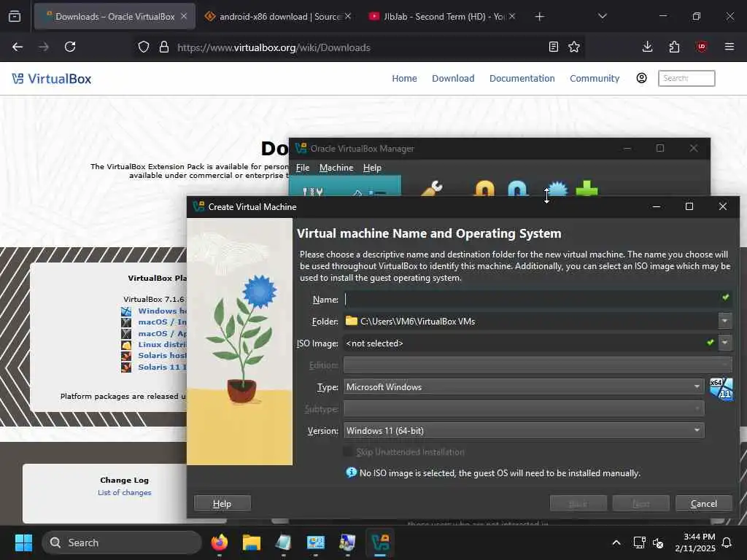The width and height of the screenshot is (747, 560).
Task: Click the VirtualBox logo on the website
Action: pyautogui.click(x=52, y=79)
